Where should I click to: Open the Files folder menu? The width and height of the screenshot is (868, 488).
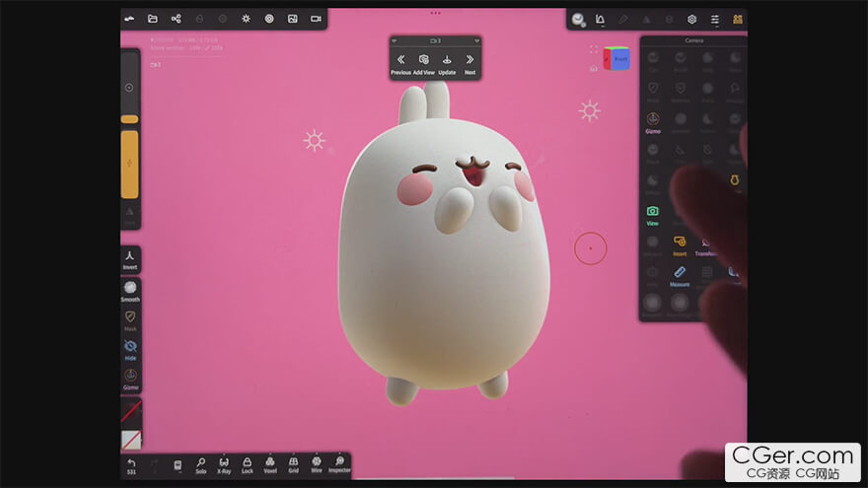(x=153, y=19)
